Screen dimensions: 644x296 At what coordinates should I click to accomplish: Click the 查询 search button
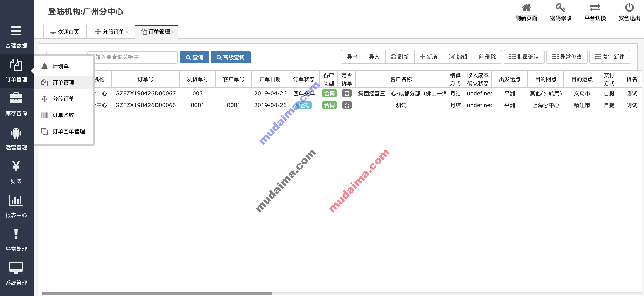pyautogui.click(x=194, y=57)
